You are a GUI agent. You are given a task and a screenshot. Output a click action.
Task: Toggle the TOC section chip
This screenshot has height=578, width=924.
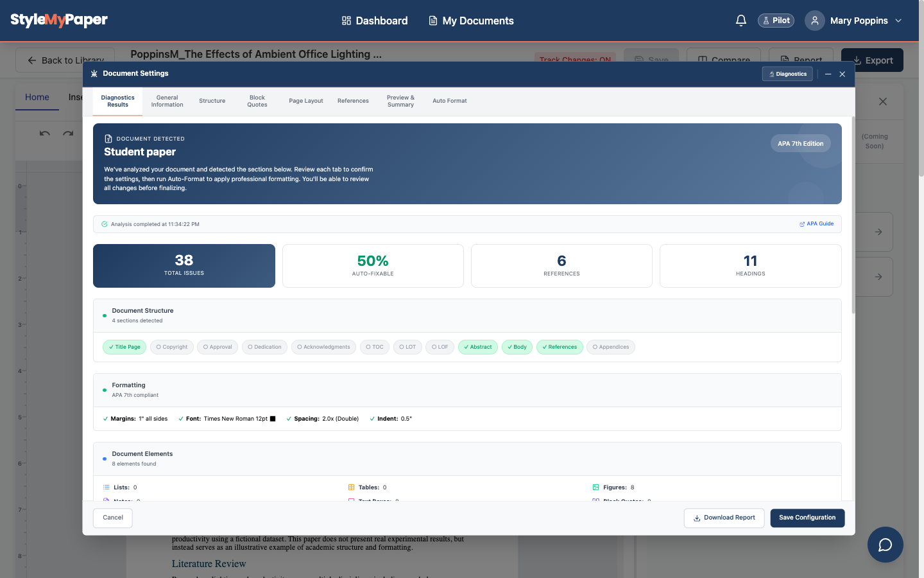click(375, 347)
